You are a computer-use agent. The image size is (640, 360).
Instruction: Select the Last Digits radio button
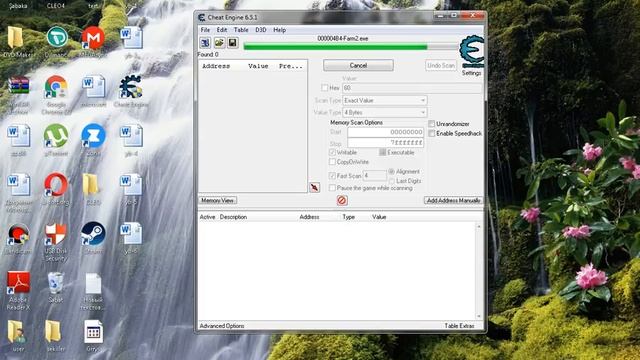392,181
